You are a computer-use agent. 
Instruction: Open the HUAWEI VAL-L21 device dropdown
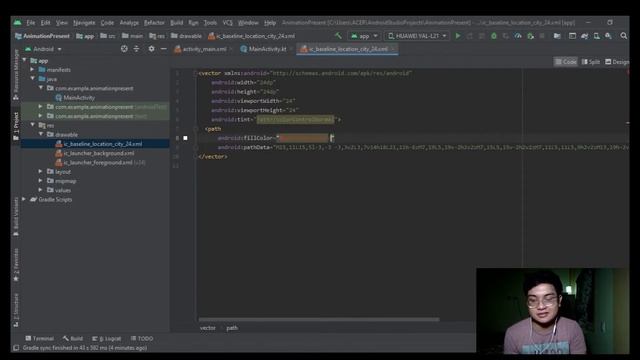point(416,36)
